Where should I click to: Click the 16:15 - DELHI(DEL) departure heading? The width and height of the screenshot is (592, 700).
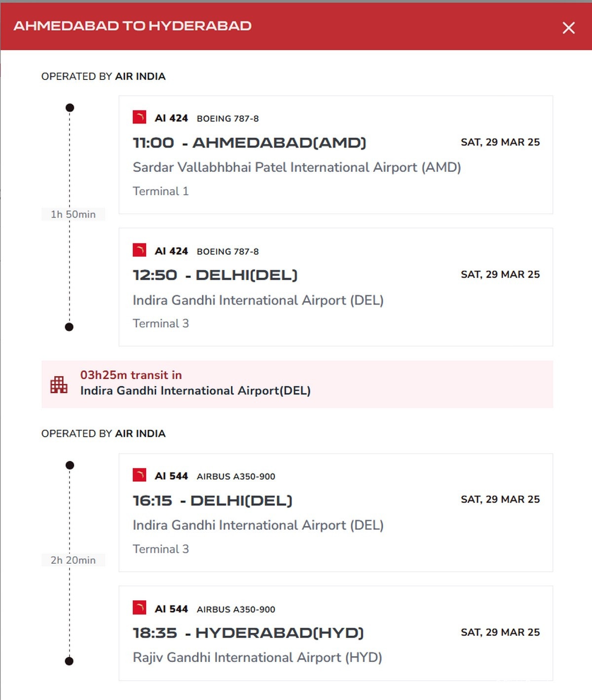pos(213,501)
